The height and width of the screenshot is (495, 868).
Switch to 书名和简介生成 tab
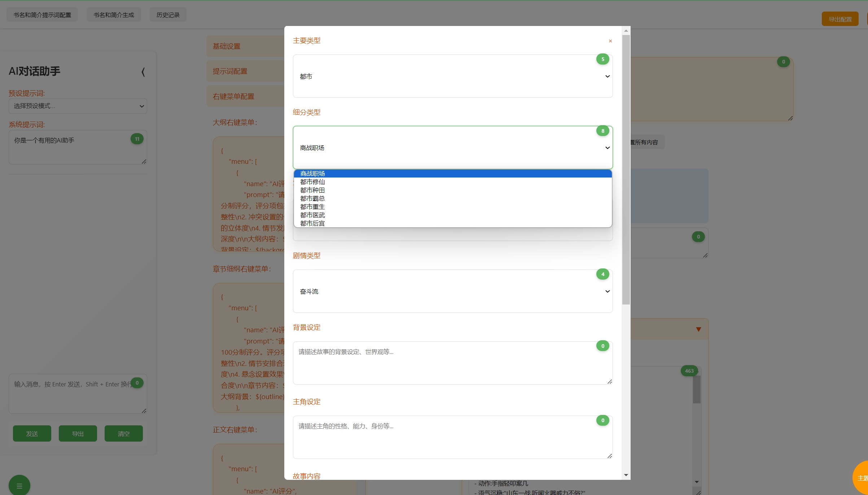(114, 15)
